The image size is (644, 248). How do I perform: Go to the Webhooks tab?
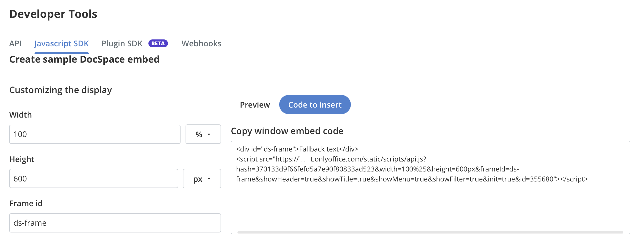[201, 43]
